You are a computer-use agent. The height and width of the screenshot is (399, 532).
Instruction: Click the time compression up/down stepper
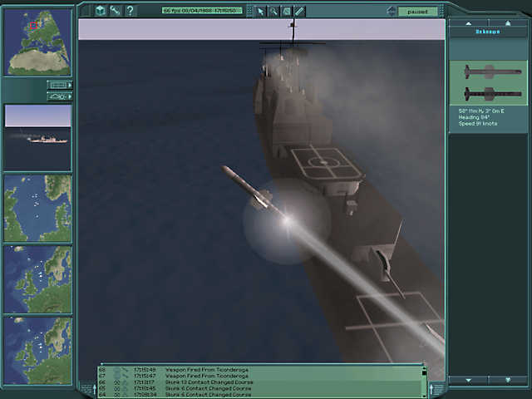[392, 11]
